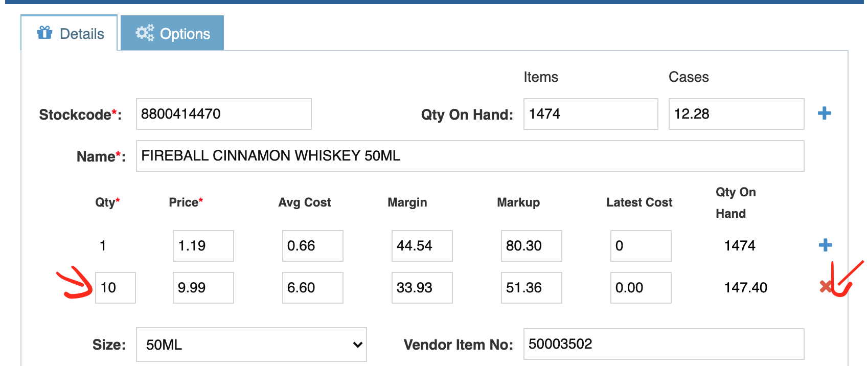Click the Avg Cost field 0.66
Viewport: 868px width, 366px height.
(x=313, y=246)
